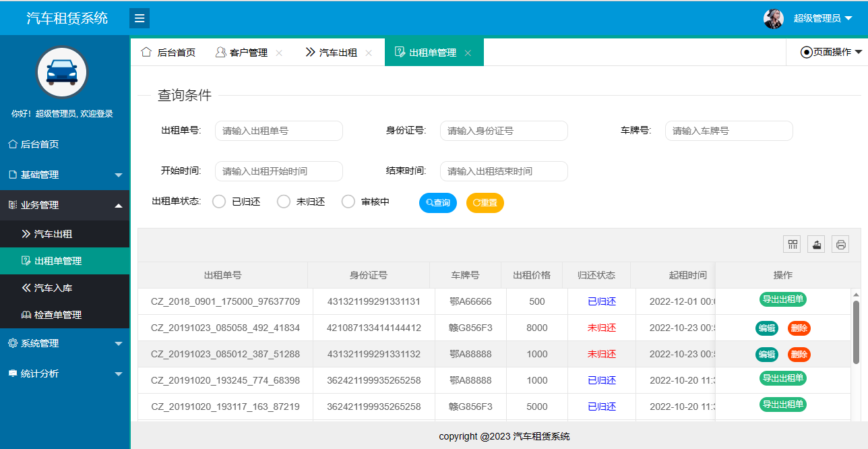This screenshot has height=449, width=868.
Task: Select the 已归还 radio button
Action: (x=218, y=201)
